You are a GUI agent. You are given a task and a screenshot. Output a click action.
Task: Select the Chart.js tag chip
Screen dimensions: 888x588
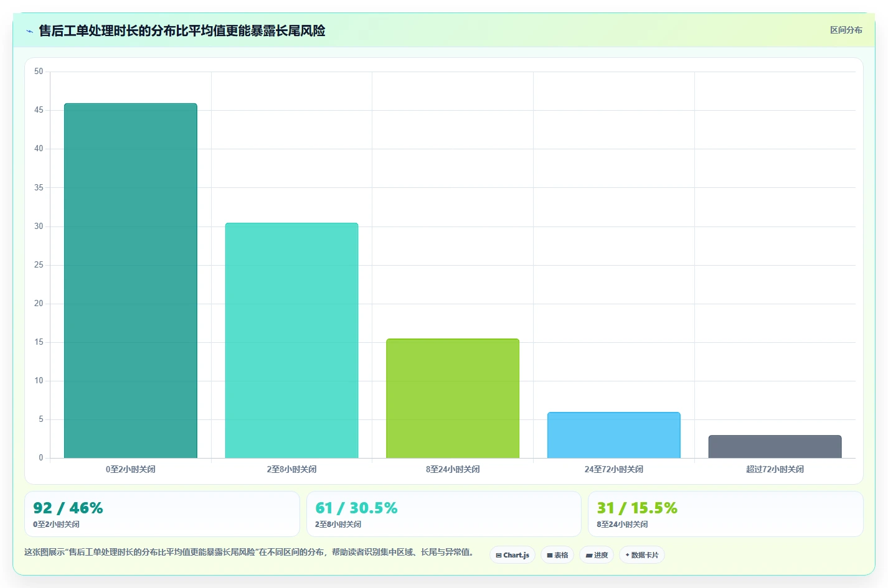(512, 555)
